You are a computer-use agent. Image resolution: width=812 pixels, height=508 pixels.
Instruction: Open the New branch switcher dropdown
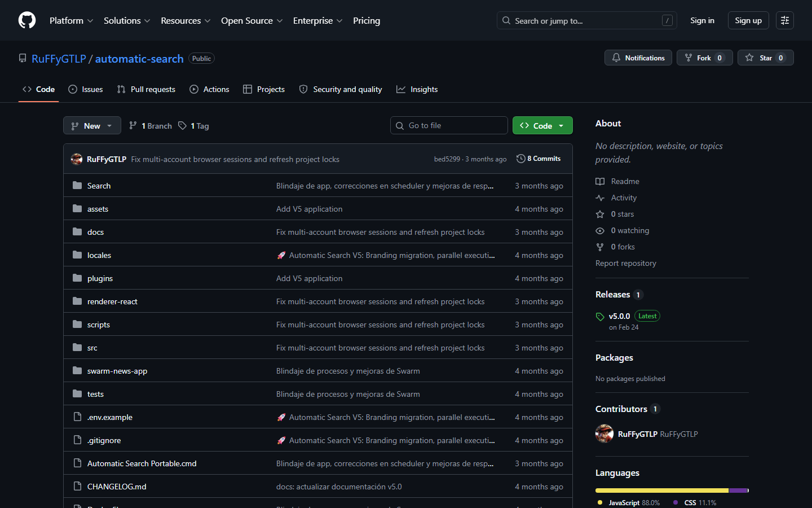[x=92, y=125]
